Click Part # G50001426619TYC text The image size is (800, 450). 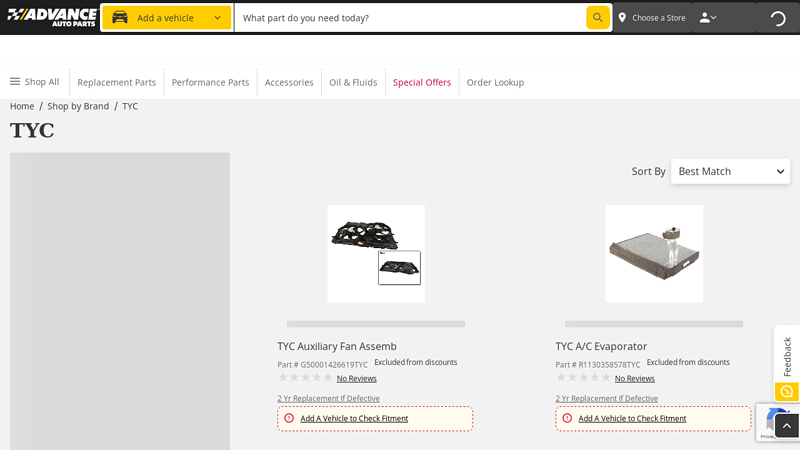[x=322, y=365]
